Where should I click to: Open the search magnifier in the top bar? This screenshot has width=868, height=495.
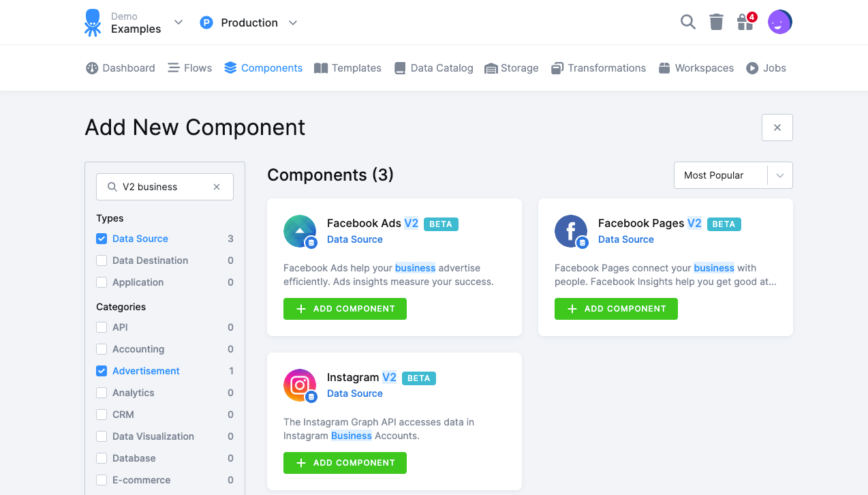(x=687, y=22)
